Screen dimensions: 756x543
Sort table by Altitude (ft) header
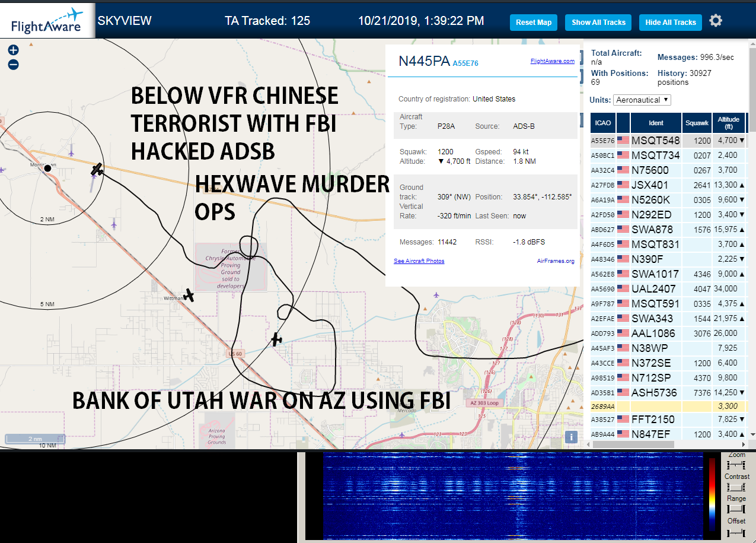729,123
